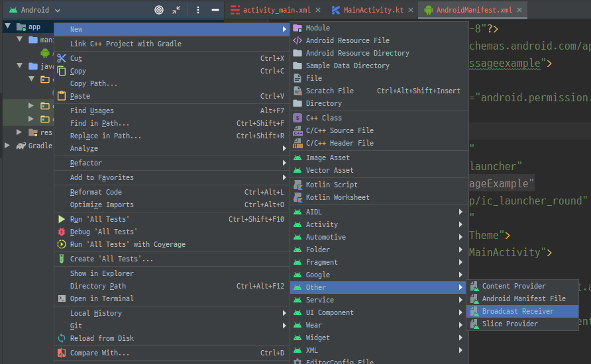
Task: Select Optimize Imports menu item
Action: 172,205
